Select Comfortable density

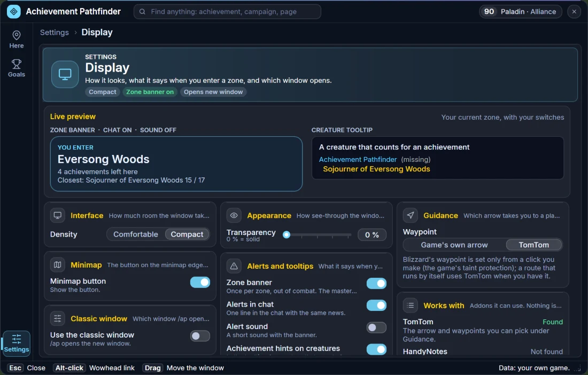pos(136,234)
